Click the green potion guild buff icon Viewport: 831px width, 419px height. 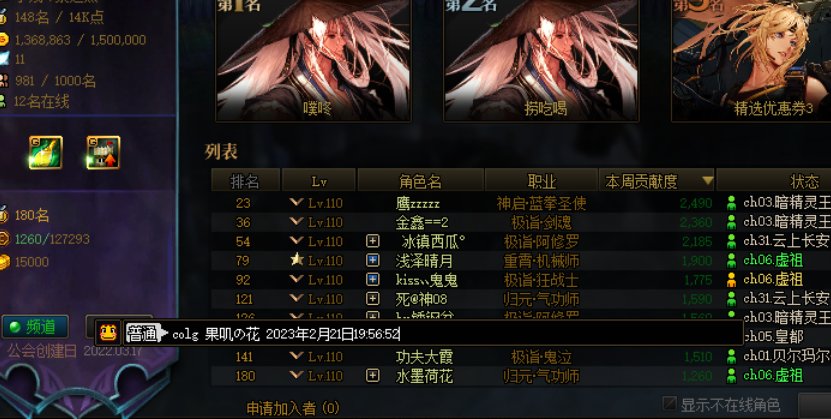tap(46, 153)
